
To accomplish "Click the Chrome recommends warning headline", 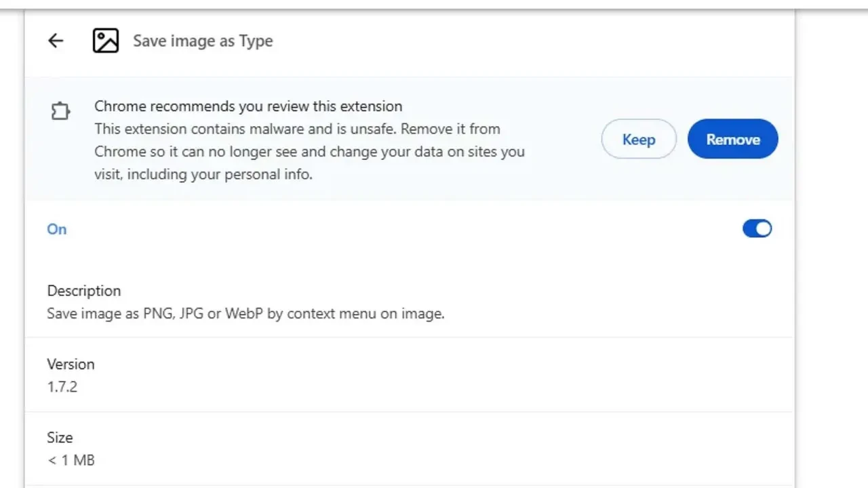I will [248, 106].
